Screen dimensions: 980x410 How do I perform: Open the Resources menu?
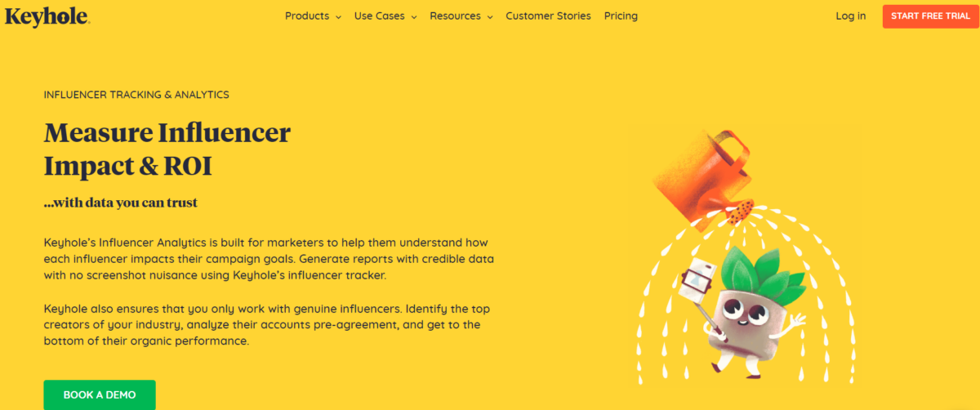pos(455,16)
